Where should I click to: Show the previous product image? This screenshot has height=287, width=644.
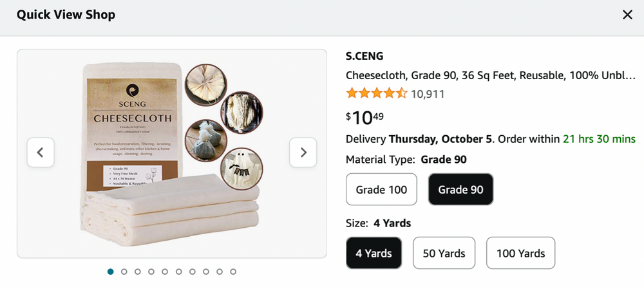point(41,153)
